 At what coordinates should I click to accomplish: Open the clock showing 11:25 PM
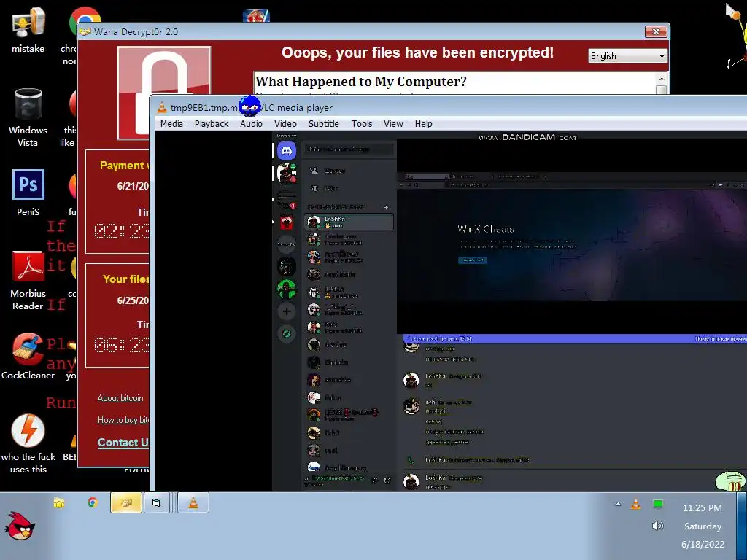pyautogui.click(x=703, y=508)
